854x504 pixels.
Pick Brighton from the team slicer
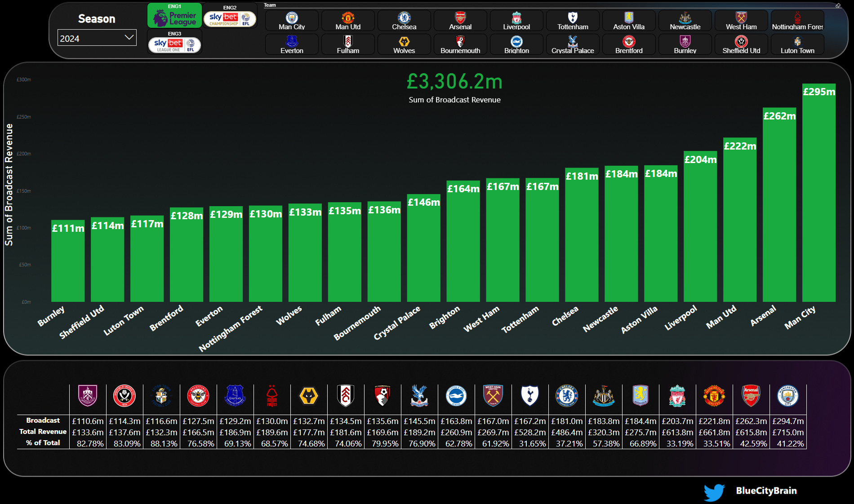tap(516, 44)
